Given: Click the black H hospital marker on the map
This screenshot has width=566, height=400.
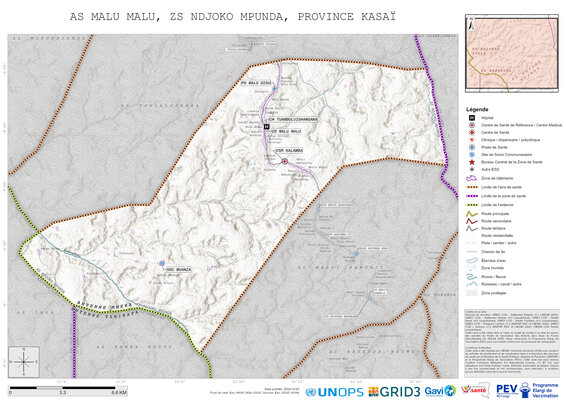Looking at the screenshot, I should tap(267, 126).
